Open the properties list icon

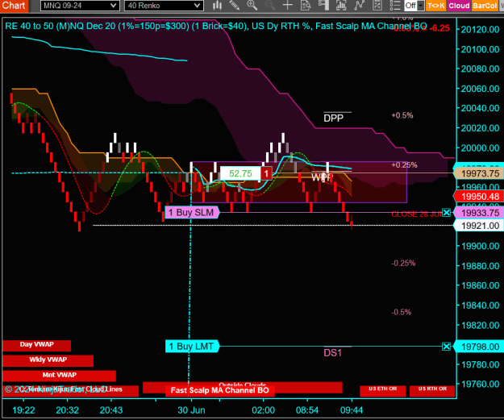(394, 6)
